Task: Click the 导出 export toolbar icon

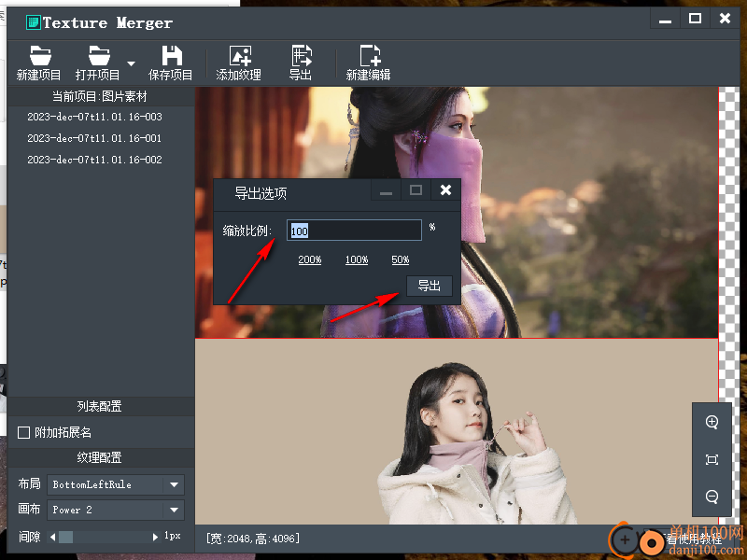Action: (301, 56)
